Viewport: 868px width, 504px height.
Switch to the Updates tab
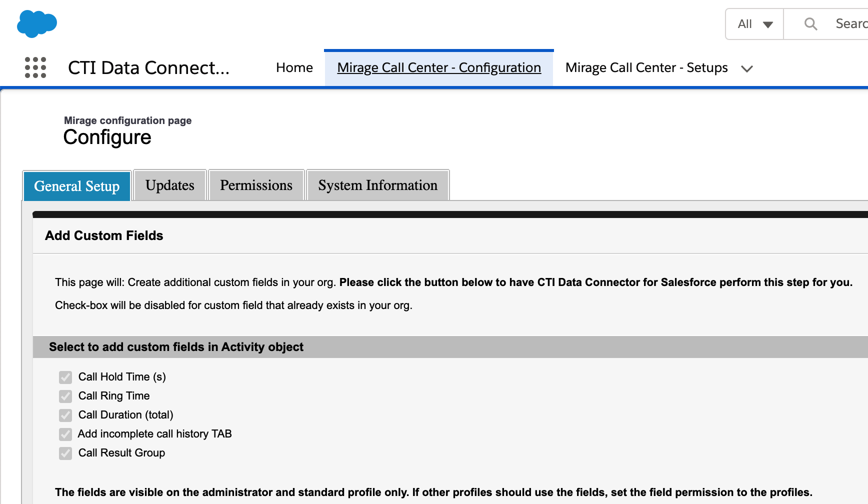tap(170, 185)
